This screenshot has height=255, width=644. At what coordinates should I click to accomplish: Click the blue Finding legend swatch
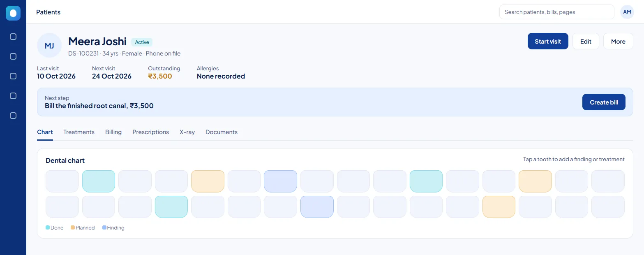click(x=104, y=227)
